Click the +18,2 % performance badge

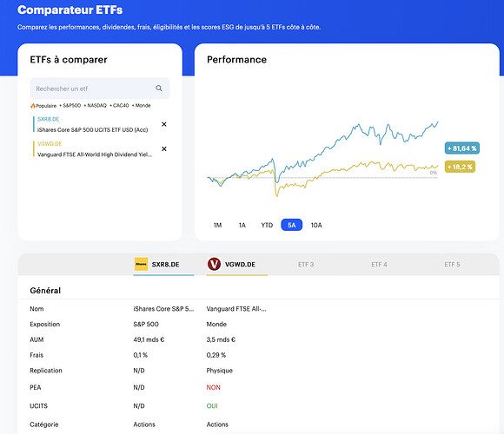tap(460, 167)
